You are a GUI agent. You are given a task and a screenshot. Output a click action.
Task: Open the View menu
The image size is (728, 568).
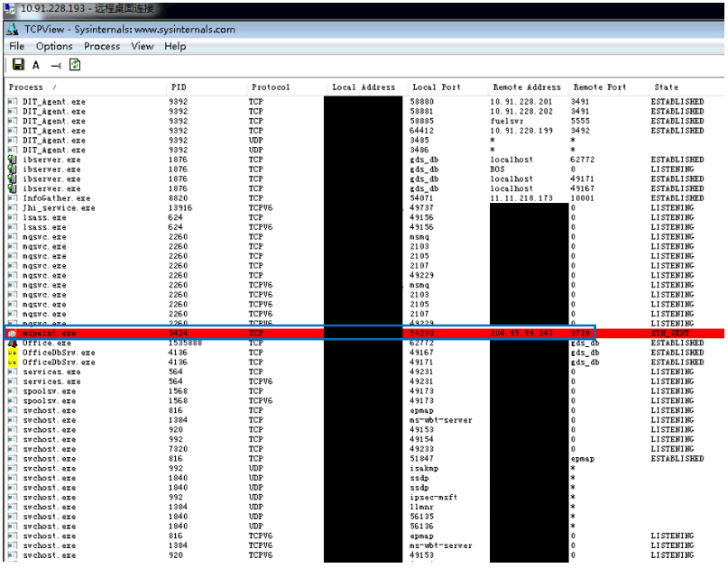pyautogui.click(x=142, y=46)
